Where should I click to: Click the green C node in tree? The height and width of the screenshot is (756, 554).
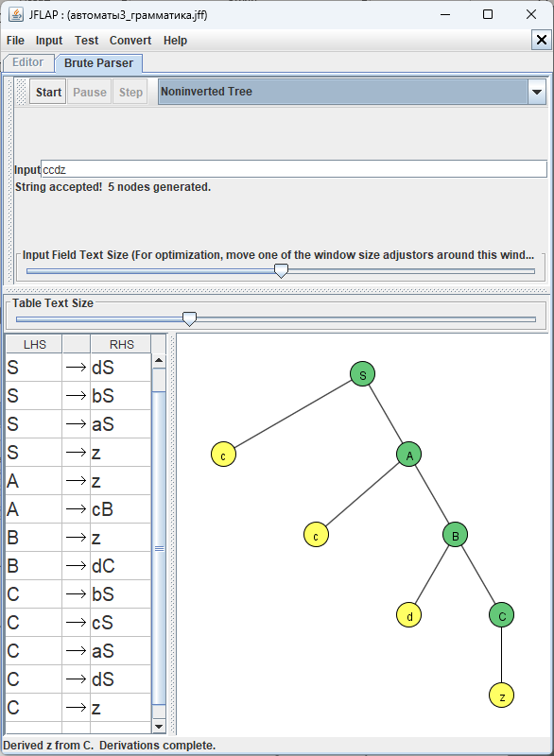click(501, 615)
